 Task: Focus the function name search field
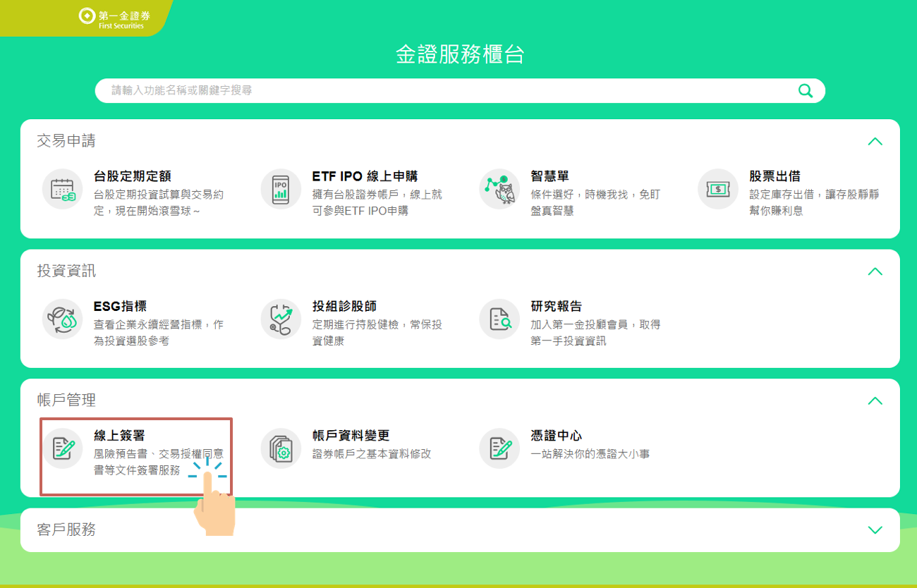[x=444, y=90]
